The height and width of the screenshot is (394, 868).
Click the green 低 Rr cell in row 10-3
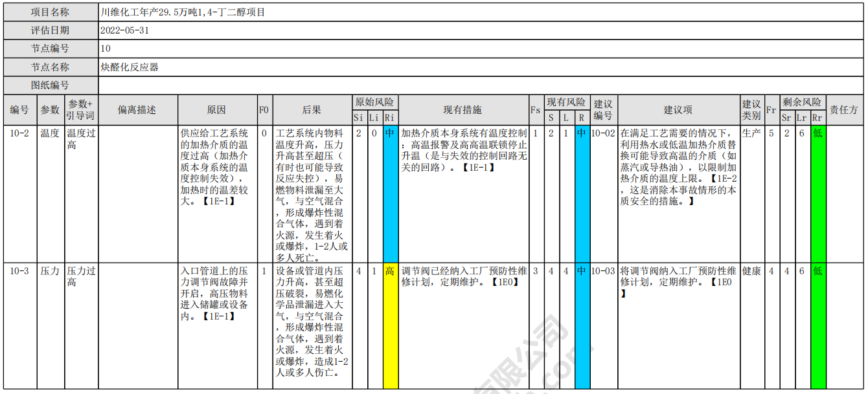coord(817,325)
